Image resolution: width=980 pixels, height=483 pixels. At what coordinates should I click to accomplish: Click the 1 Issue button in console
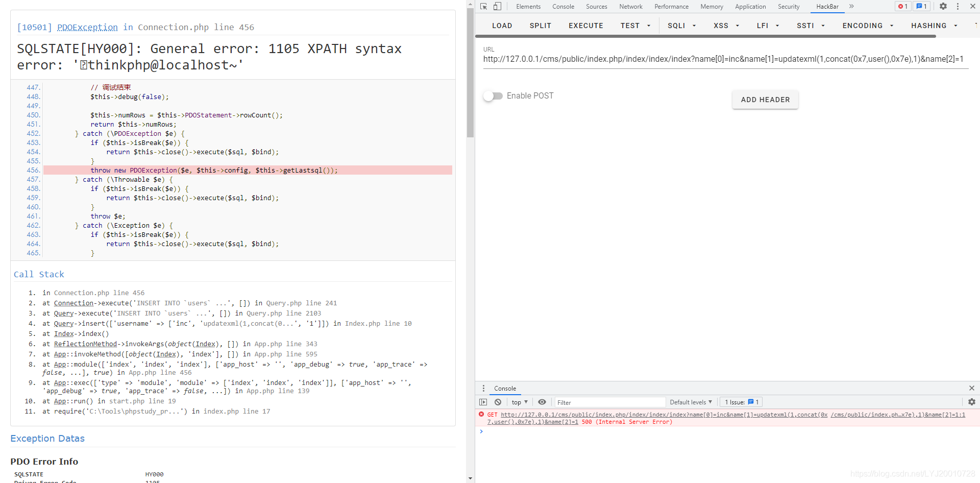[742, 402]
